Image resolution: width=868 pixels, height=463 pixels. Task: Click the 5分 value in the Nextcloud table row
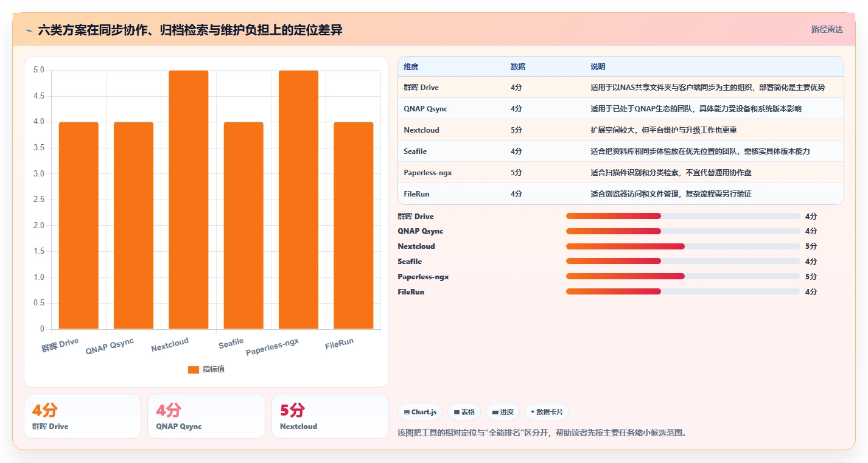[x=516, y=130]
